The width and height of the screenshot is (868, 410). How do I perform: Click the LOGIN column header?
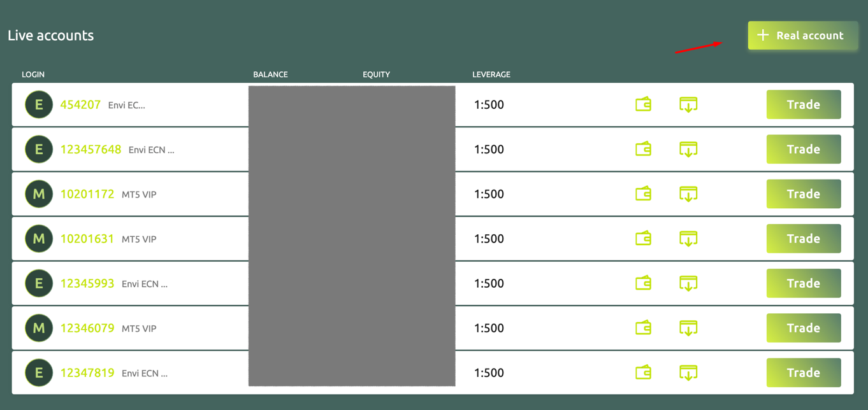(33, 74)
